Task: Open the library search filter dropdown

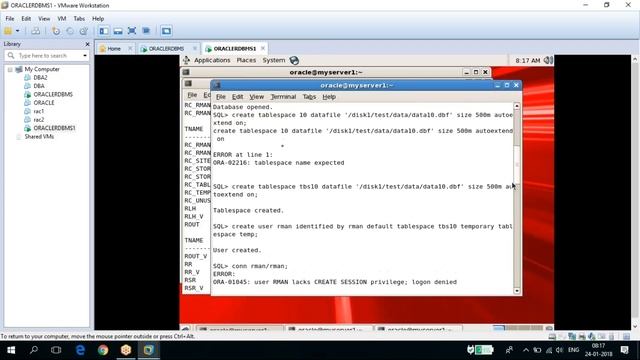Action: point(84,56)
